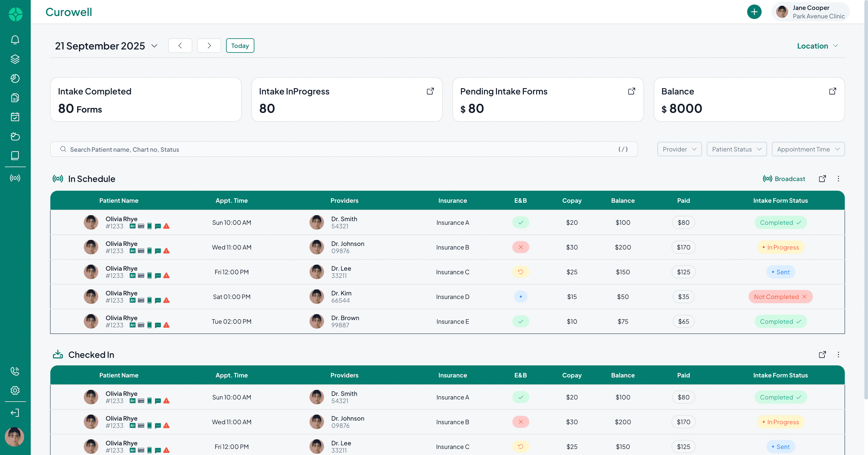This screenshot has height=455, width=868.
Task: Open the calendar schedule icon in the sidebar
Action: 15,117
